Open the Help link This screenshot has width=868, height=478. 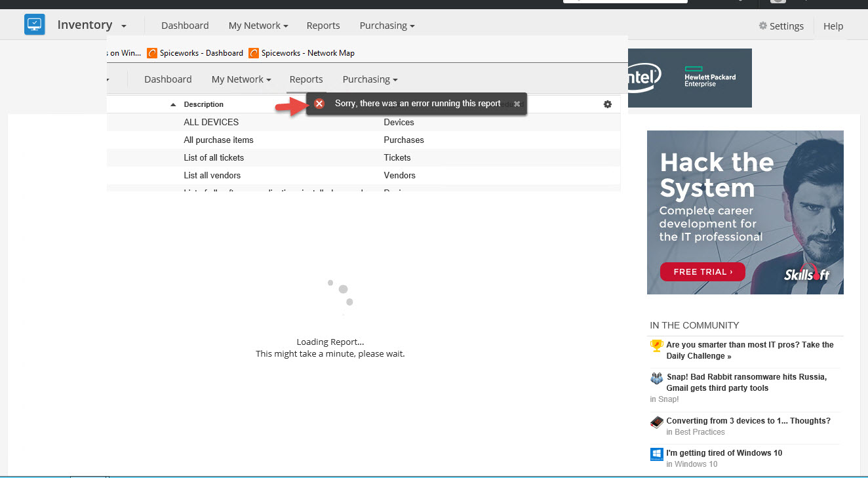833,26
